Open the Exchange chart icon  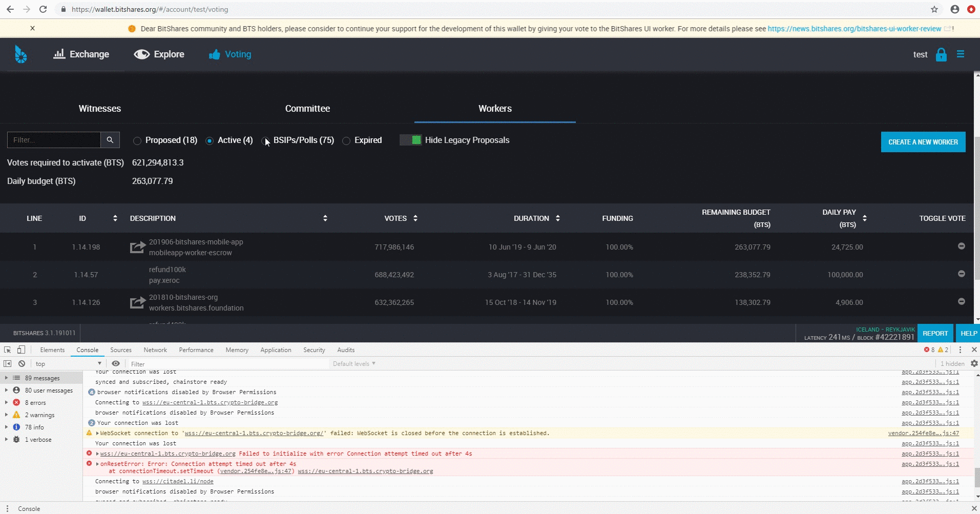pos(59,54)
